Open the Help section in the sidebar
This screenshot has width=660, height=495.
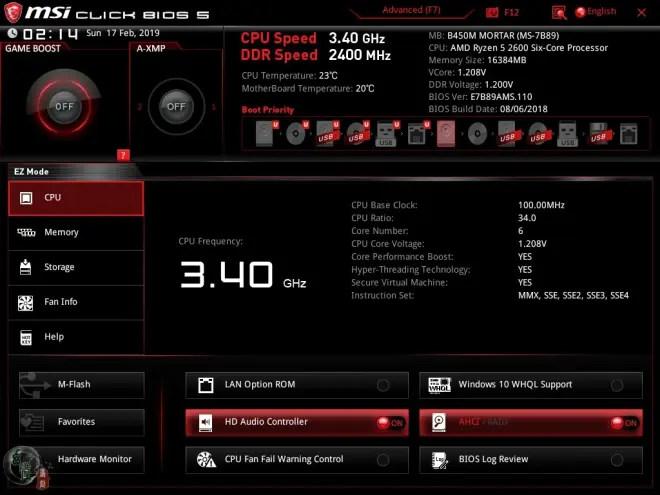pyautogui.click(x=76, y=337)
